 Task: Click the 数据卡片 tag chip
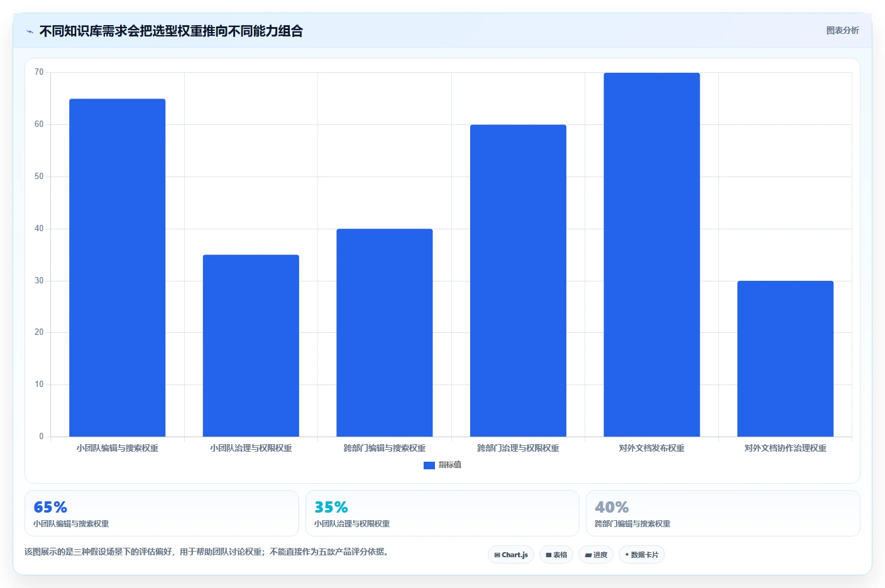click(x=642, y=555)
